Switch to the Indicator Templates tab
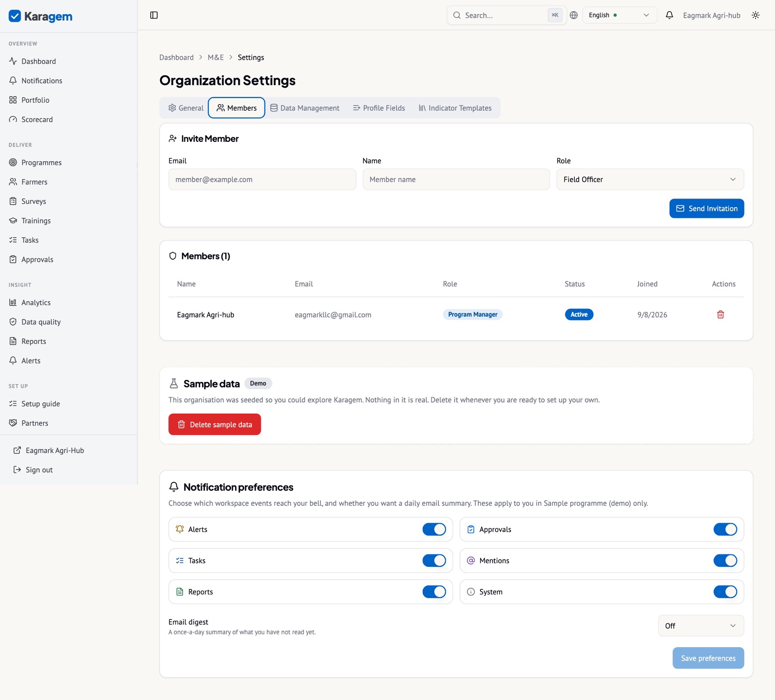 coord(455,108)
